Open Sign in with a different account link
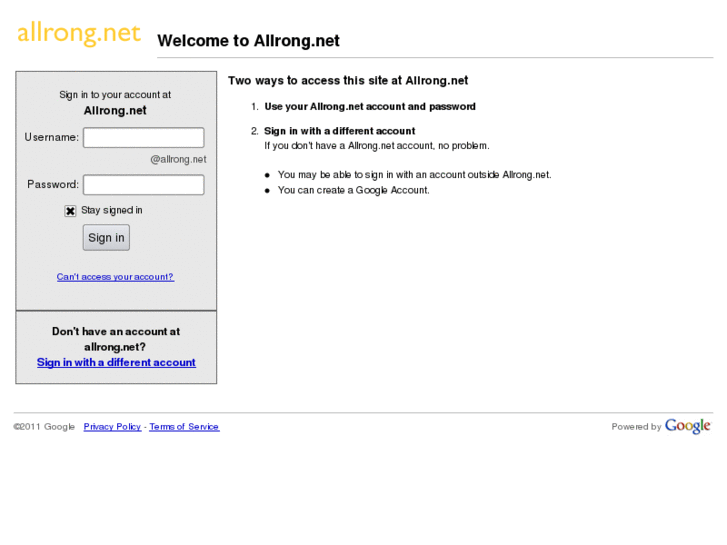Screen dimensions: 727x545 (x=116, y=362)
